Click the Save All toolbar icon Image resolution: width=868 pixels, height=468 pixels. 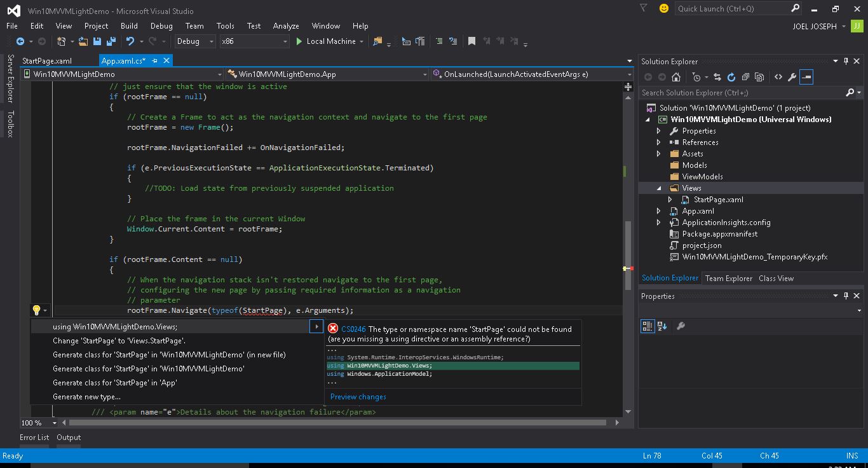111,41
